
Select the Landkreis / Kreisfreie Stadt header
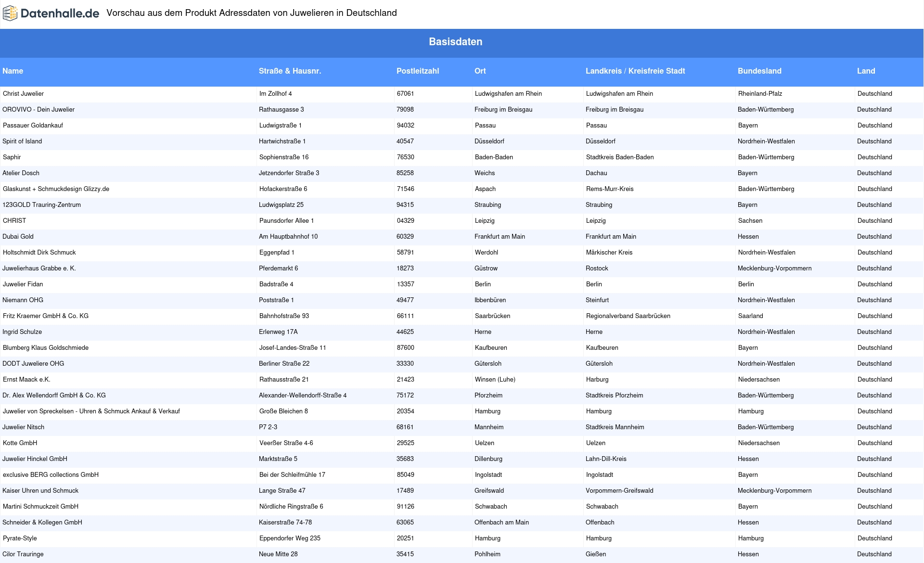coord(635,71)
